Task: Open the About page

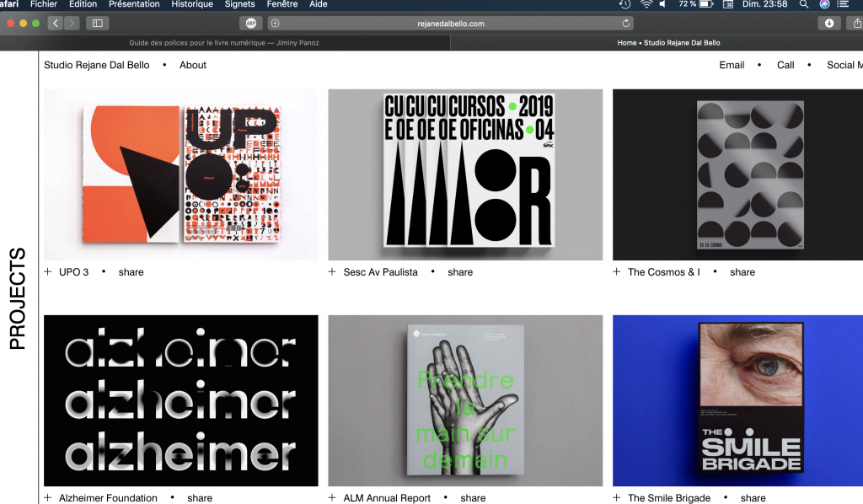Action: pyautogui.click(x=193, y=65)
